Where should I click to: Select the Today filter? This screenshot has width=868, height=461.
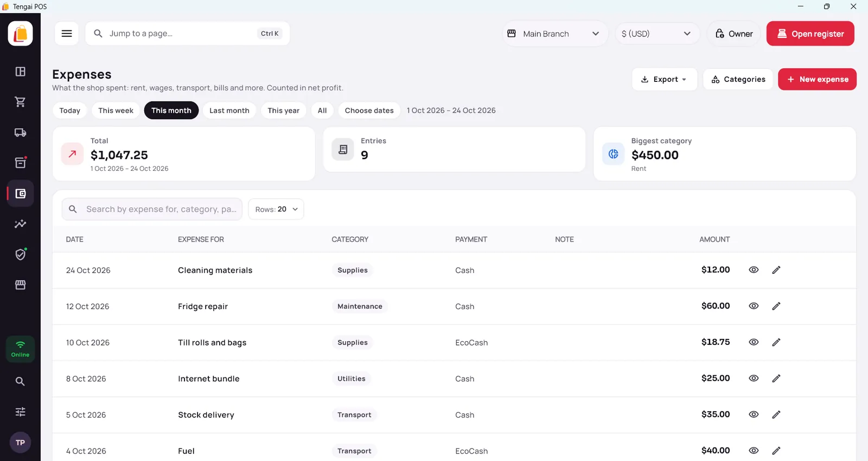tap(70, 111)
